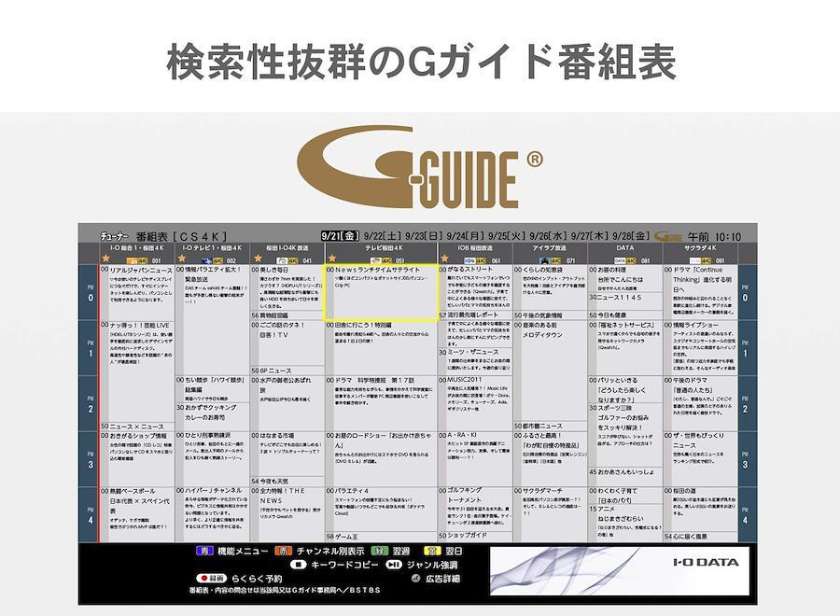Screen dimensions: 840x616
Task: Select the 9/24[月] date tab
Action: tap(466, 236)
